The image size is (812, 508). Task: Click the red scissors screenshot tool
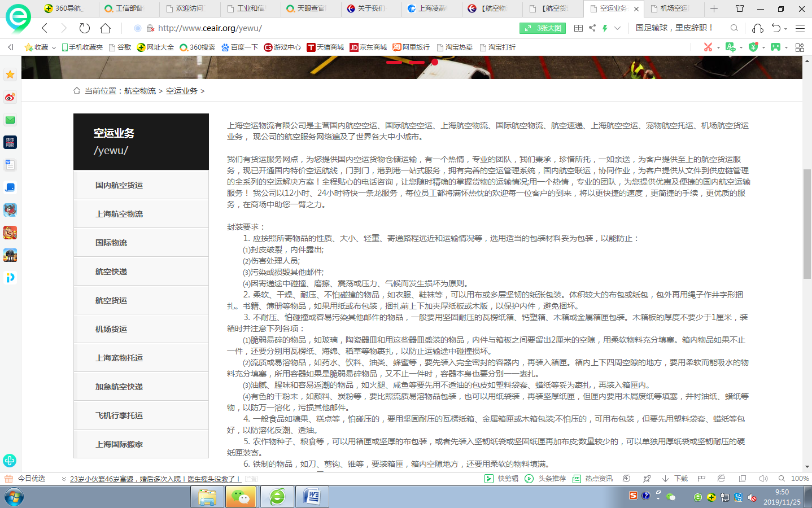coord(708,47)
